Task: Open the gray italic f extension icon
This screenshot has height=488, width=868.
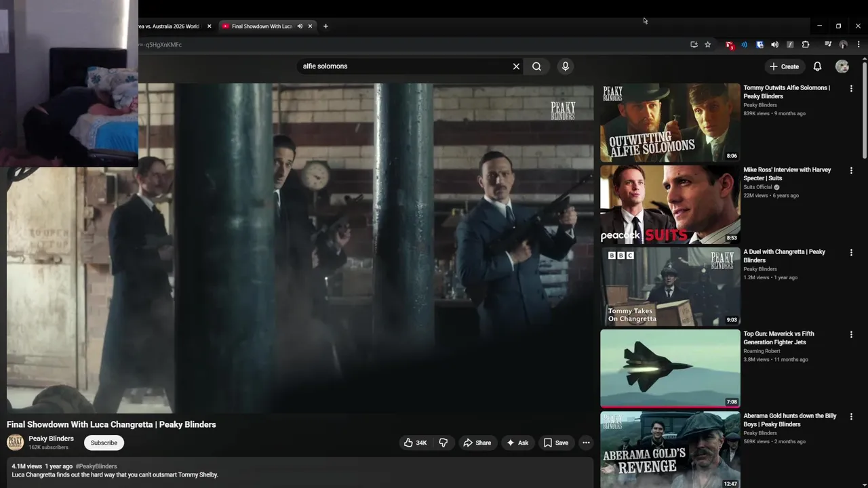Action: click(790, 45)
